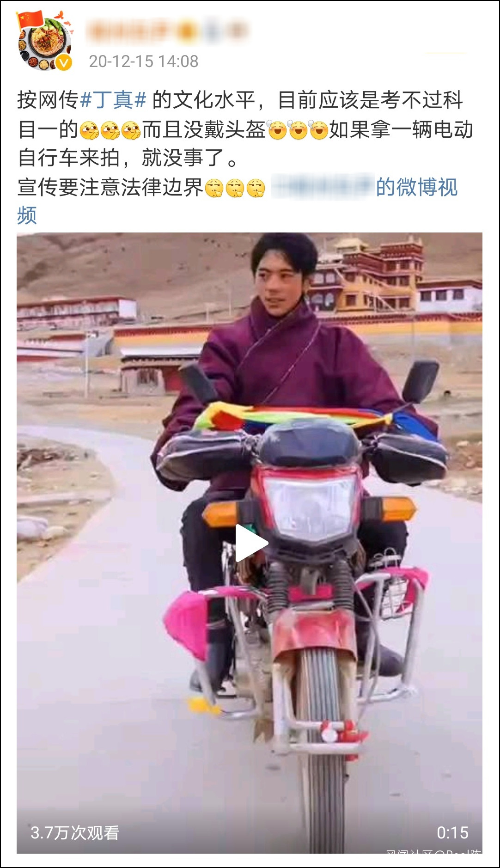Tap the blurred username next to avatar
This screenshot has width=500, height=868.
[168, 31]
